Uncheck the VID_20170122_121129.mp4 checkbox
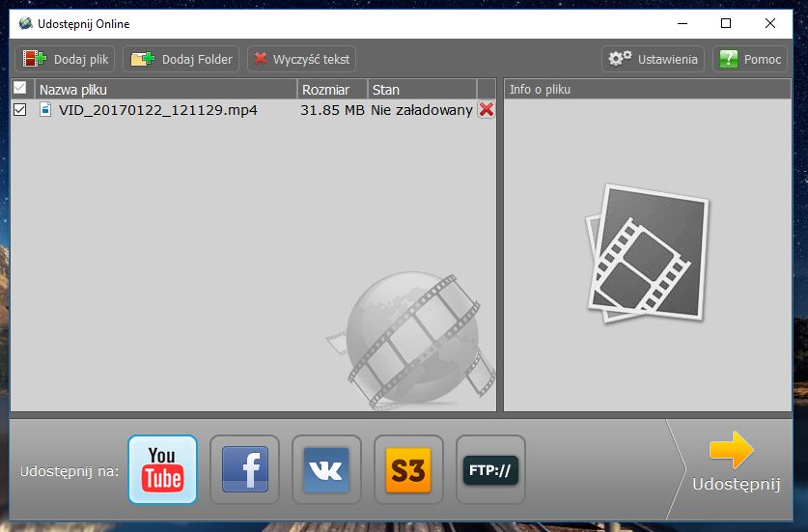The image size is (808, 532). click(19, 110)
